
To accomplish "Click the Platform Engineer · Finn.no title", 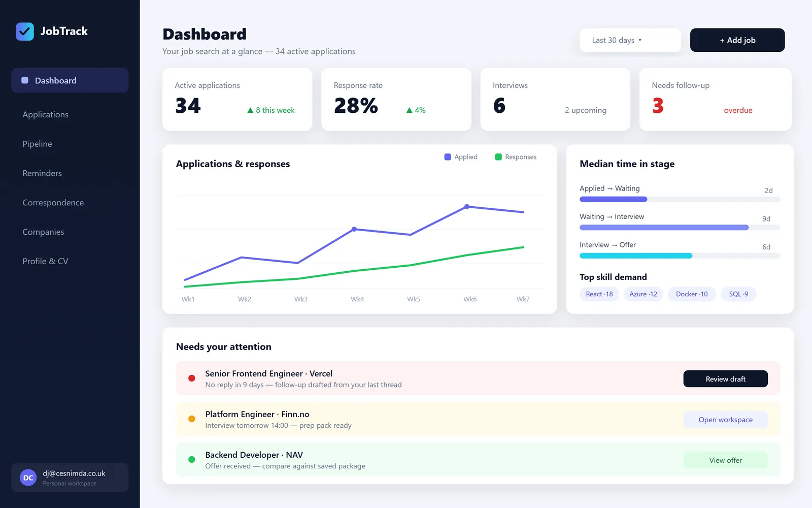I will [x=257, y=414].
